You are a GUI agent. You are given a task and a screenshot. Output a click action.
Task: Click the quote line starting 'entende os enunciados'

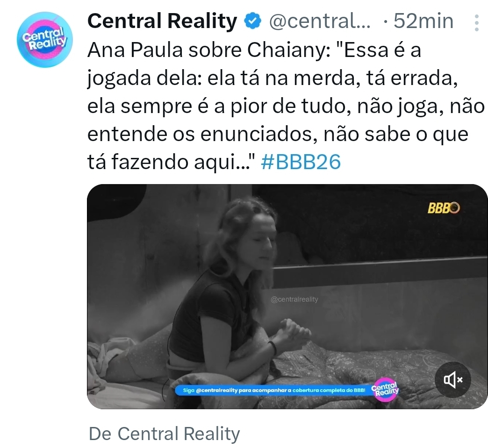[278, 134]
